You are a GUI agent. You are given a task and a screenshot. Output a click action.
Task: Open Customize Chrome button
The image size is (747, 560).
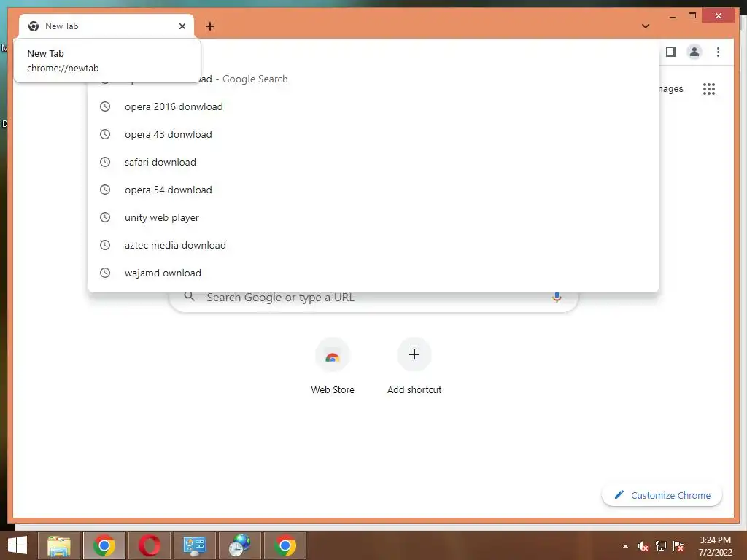pos(662,495)
